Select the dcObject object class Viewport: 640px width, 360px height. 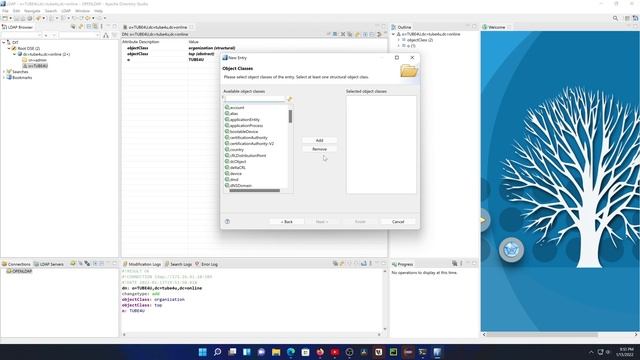pyautogui.click(x=236, y=162)
